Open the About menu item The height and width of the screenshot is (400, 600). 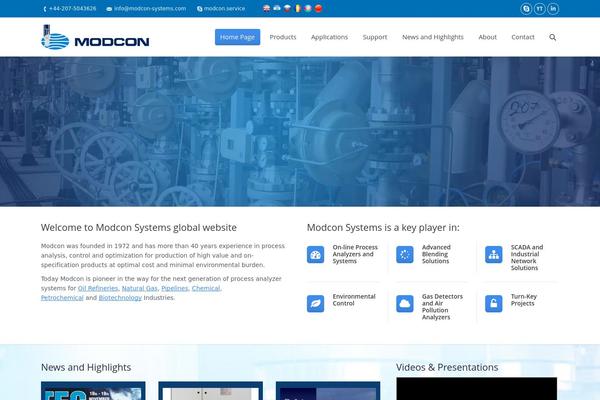coord(488,37)
